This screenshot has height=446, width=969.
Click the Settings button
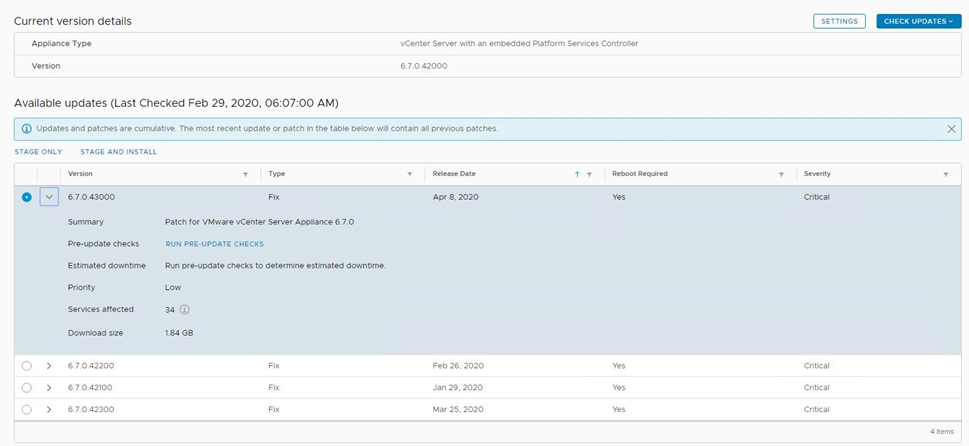point(839,21)
